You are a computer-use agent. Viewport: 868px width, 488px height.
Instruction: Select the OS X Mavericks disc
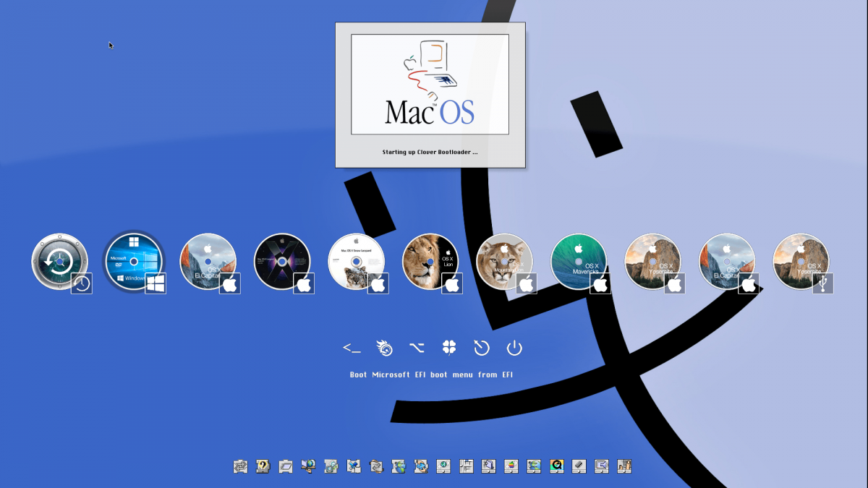(579, 261)
